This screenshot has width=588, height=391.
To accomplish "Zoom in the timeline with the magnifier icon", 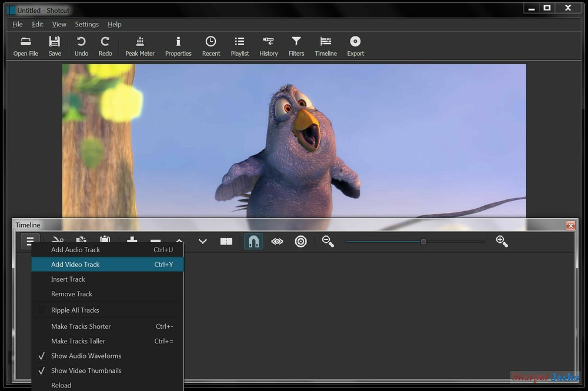I will tap(502, 241).
